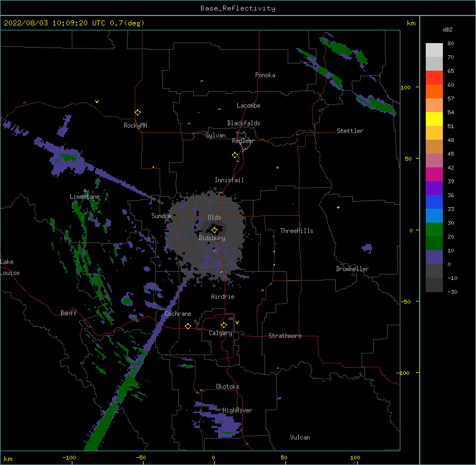The width and height of the screenshot is (476, 465).
Task: Click the ThreeHills town label
Action: click(x=297, y=231)
